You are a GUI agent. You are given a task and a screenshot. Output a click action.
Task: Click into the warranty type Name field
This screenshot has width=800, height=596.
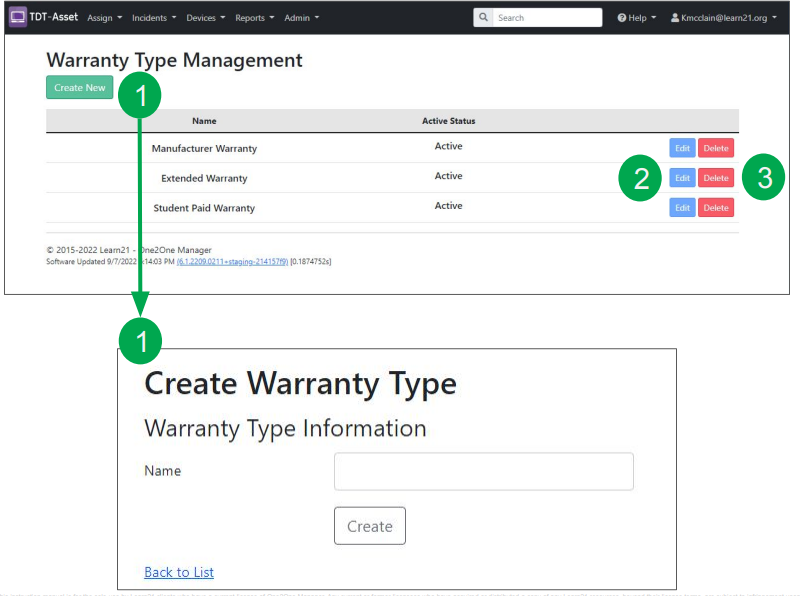(x=484, y=471)
